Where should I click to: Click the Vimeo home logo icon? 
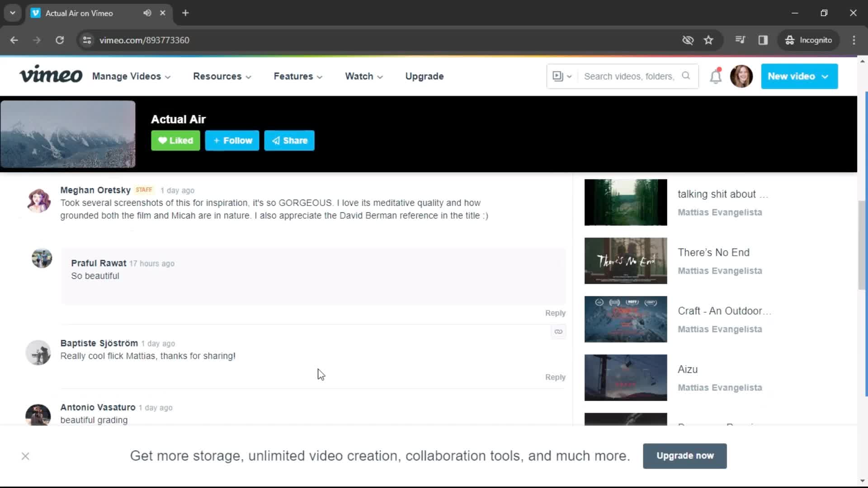coord(51,76)
